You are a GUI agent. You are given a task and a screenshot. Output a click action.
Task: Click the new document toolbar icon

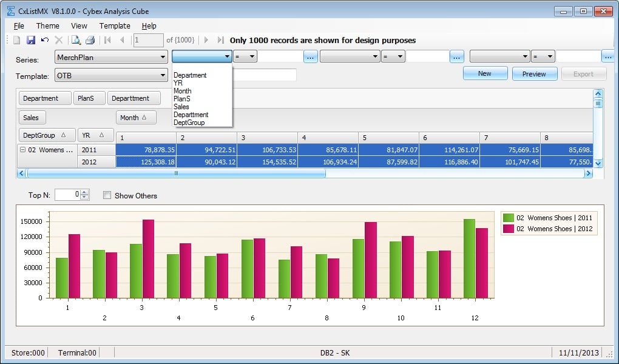[x=16, y=40]
